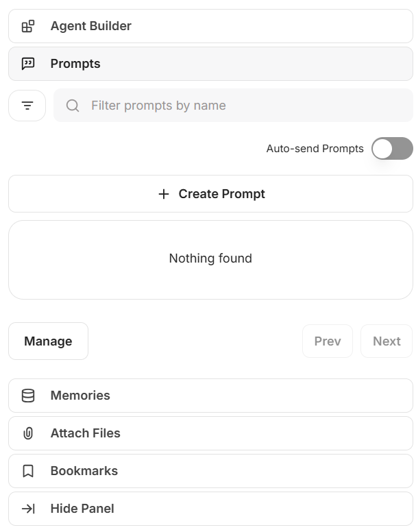Click the Bookmarks ribbon icon
This screenshot has width=416, height=532.
pos(28,471)
